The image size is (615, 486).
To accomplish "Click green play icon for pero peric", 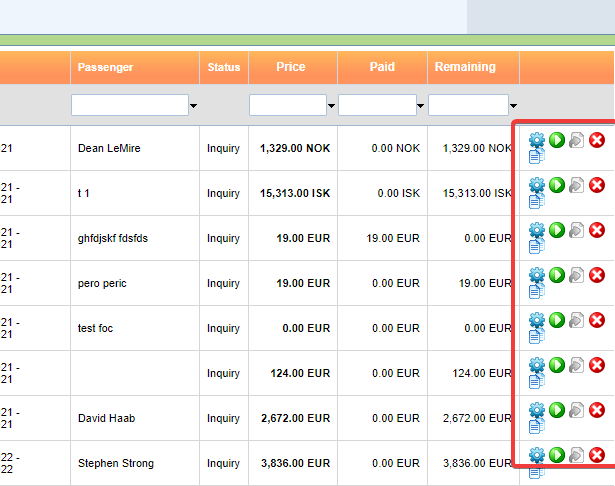I will pos(557,275).
